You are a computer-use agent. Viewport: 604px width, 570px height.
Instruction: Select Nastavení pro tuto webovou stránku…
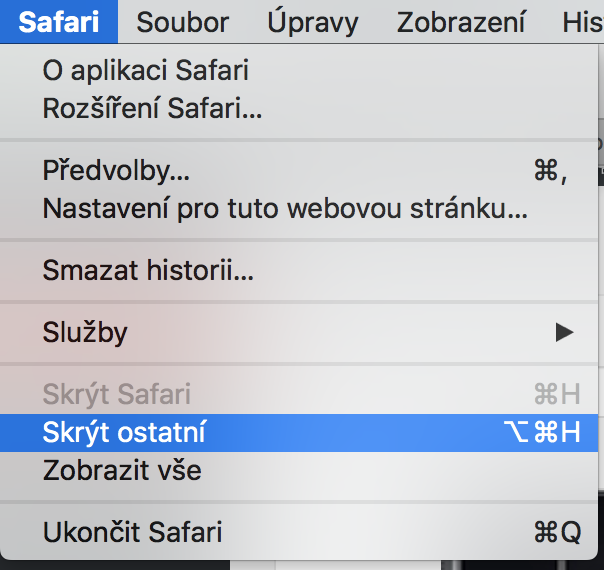[285, 209]
